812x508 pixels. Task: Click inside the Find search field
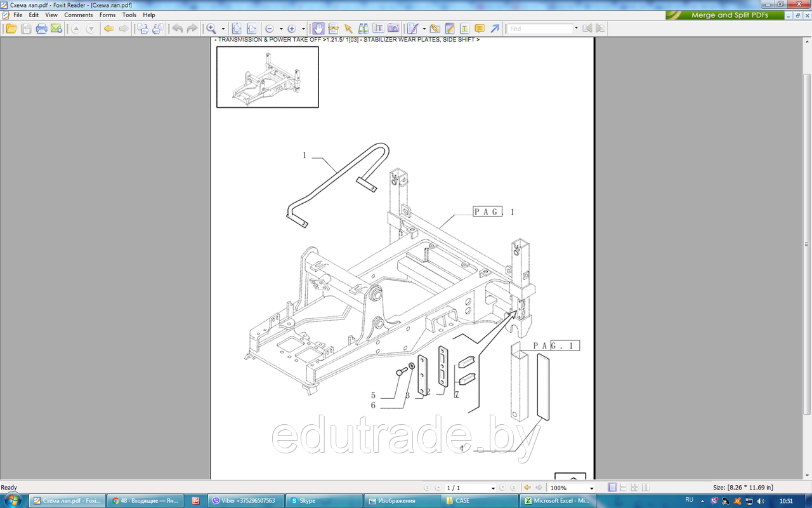pos(540,29)
